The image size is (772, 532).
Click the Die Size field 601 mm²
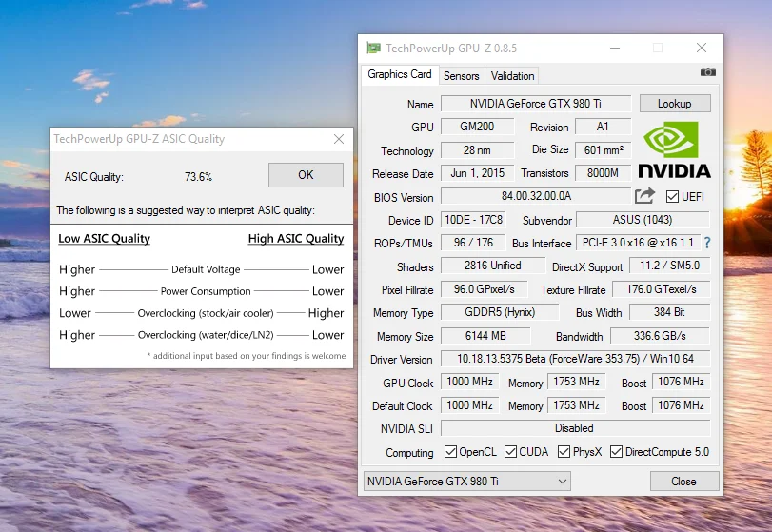[x=604, y=150]
